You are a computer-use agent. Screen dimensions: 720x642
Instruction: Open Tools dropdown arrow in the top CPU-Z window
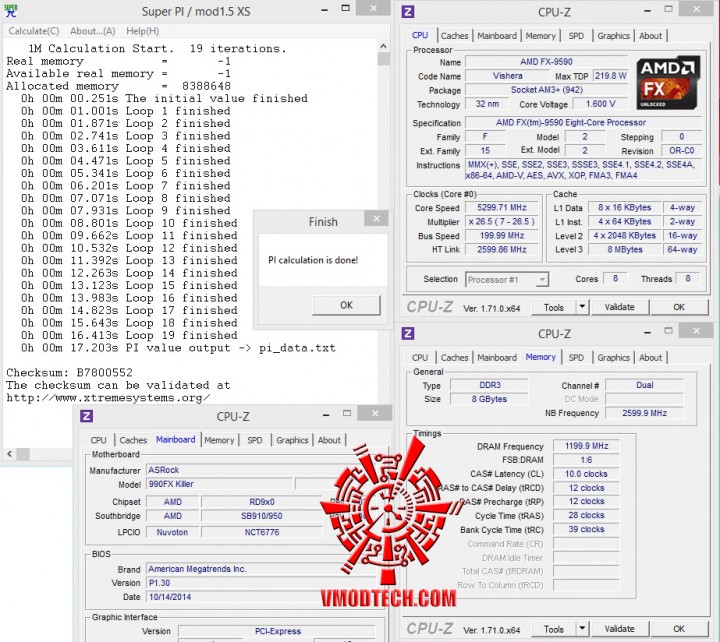coord(582,307)
